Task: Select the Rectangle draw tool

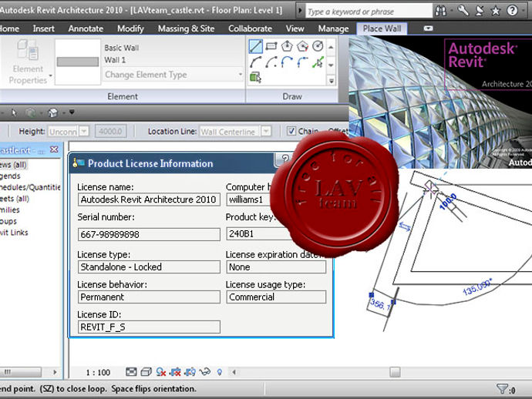Action: click(x=271, y=45)
